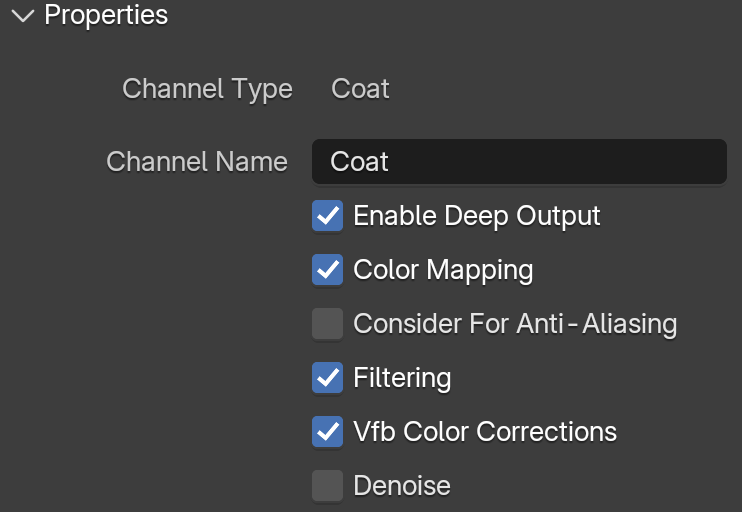Screen dimensions: 742x512
Task: Click the Vfb Color Corrections label text
Action: [x=485, y=432]
